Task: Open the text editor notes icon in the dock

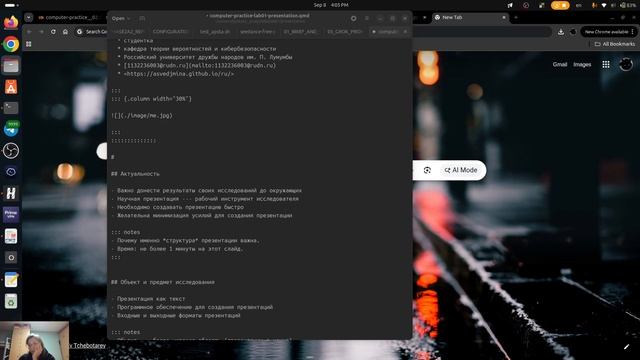Action: [11, 280]
